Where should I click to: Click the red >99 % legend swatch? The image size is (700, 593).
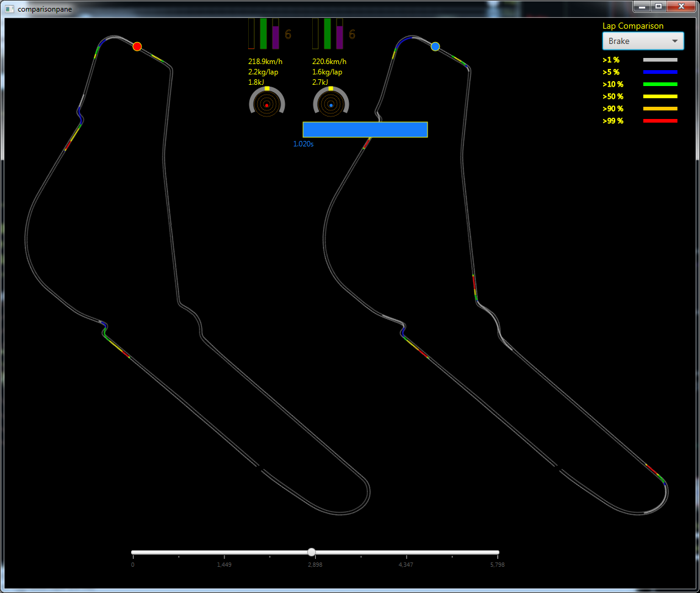pos(660,121)
